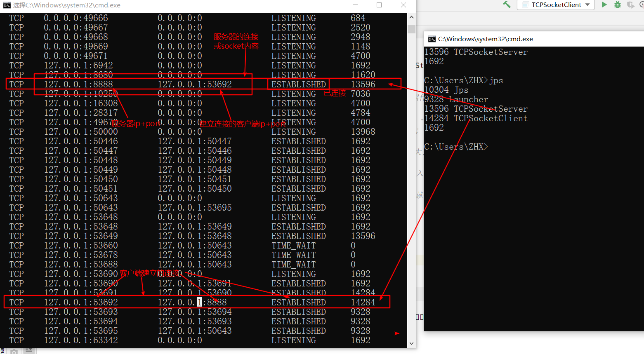Build the project with the hammer icon
This screenshot has height=354, width=644.
pos(507,5)
